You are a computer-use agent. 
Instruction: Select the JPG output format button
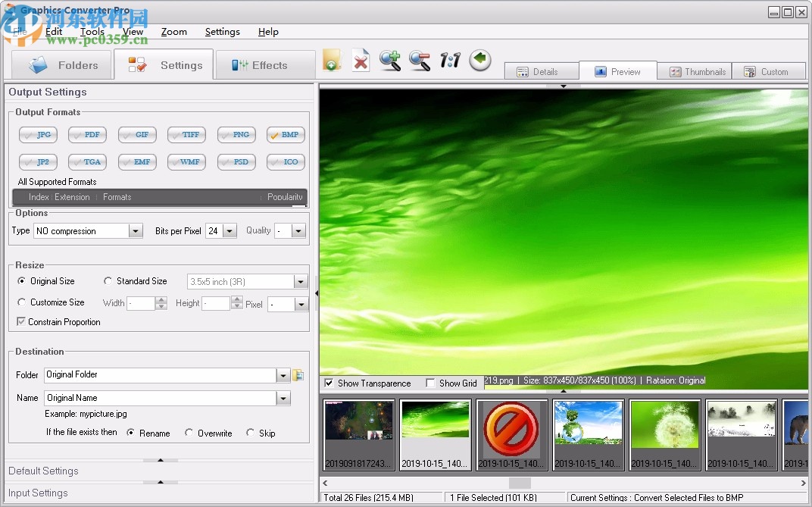click(x=38, y=134)
